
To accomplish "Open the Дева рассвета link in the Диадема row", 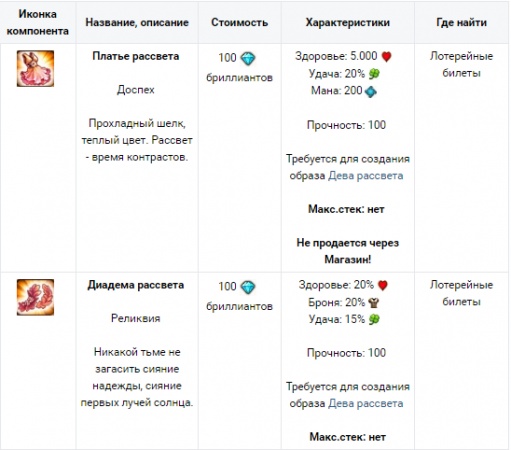I will click(x=366, y=403).
